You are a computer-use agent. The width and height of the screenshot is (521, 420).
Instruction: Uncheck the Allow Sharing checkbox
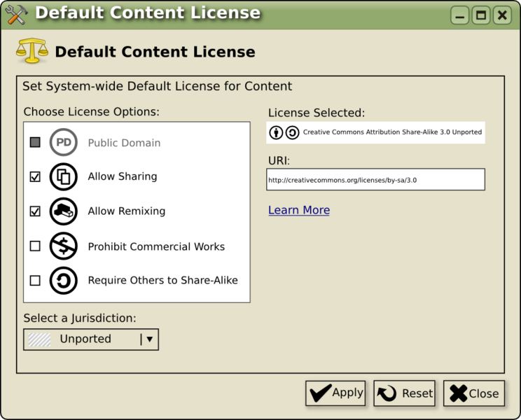(x=35, y=176)
